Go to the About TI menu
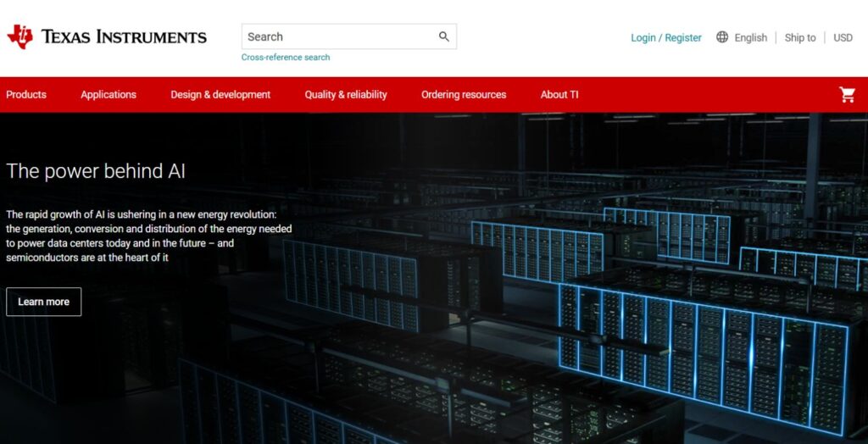868x444 pixels. pos(559,95)
